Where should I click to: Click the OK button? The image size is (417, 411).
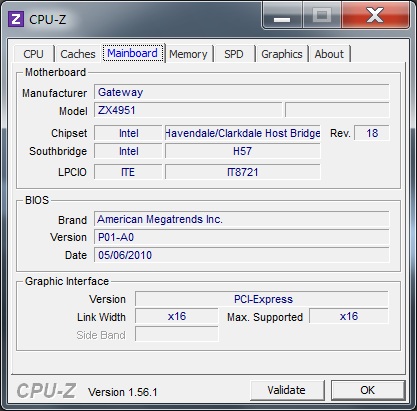[368, 390]
